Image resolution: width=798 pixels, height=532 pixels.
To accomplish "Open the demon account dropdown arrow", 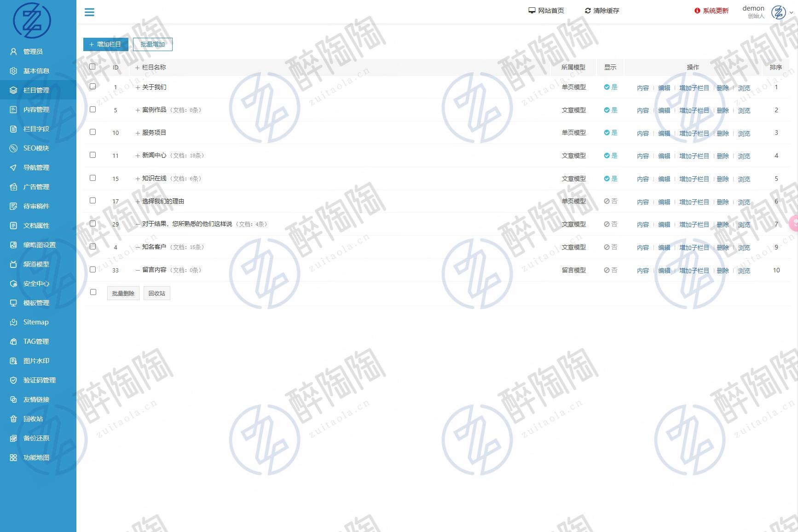I will 792,13.
